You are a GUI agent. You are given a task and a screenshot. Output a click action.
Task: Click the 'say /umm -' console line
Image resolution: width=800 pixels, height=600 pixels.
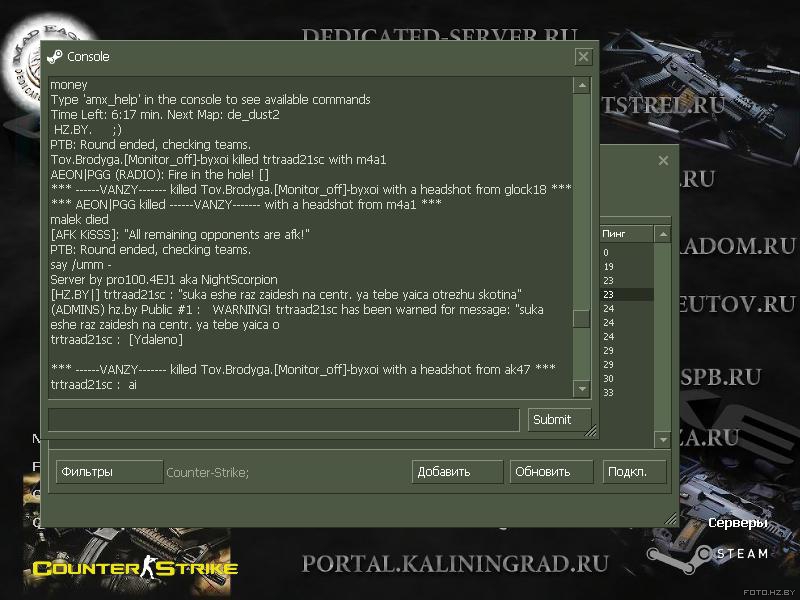(81, 265)
